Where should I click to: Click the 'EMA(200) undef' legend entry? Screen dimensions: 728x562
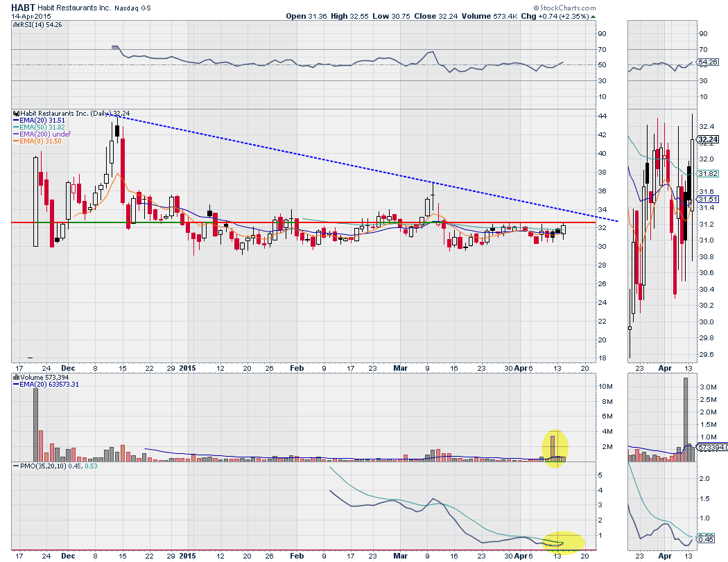coord(42,134)
